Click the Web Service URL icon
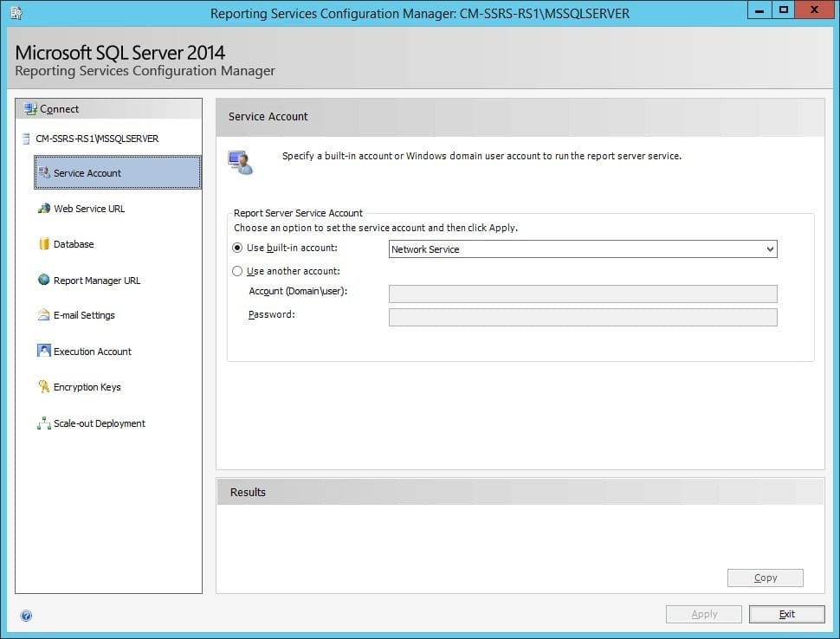Image resolution: width=840 pixels, height=639 pixels. [x=44, y=209]
